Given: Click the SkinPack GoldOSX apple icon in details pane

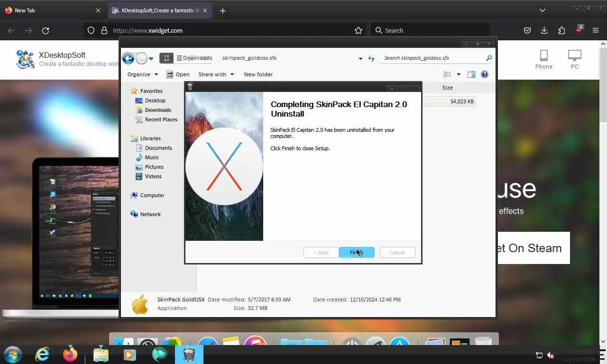Looking at the screenshot, I should tap(140, 304).
